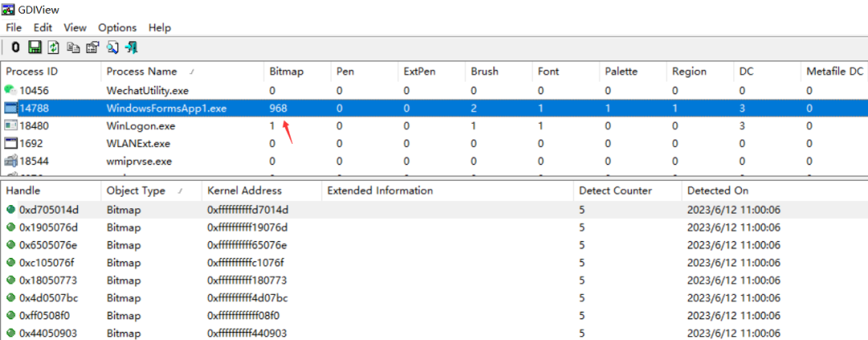Click the WinLogon.exe process icon
Image resolution: width=868 pixels, height=340 pixels.
click(10, 125)
